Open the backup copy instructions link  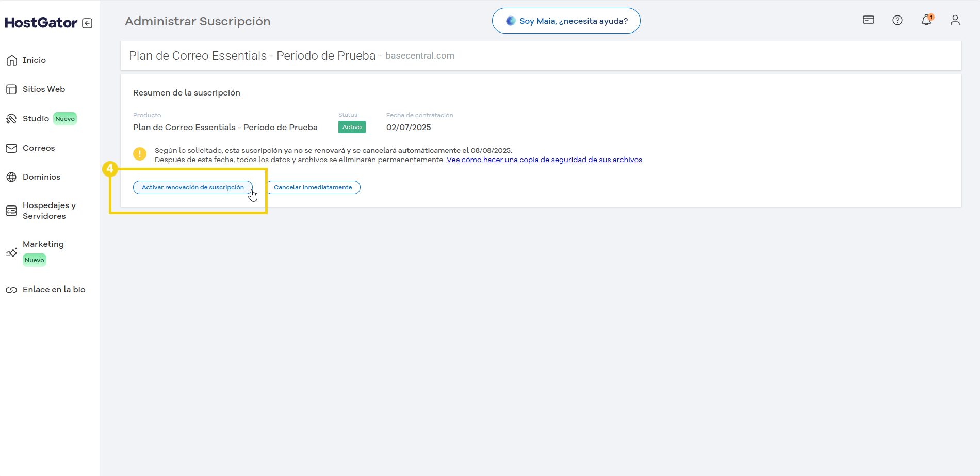tap(544, 160)
